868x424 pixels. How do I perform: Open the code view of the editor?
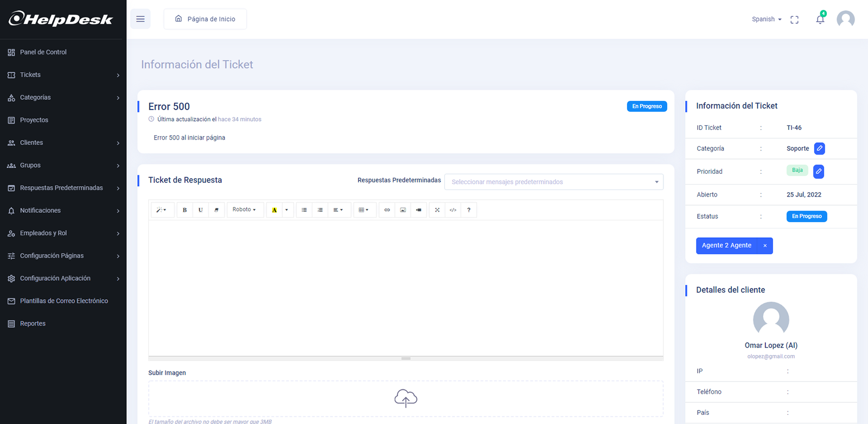[453, 210]
